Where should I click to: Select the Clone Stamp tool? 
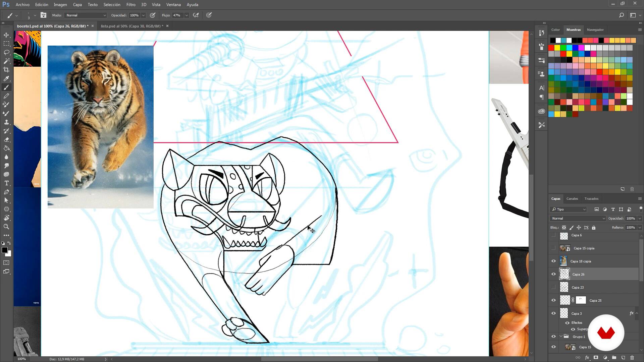click(x=6, y=122)
